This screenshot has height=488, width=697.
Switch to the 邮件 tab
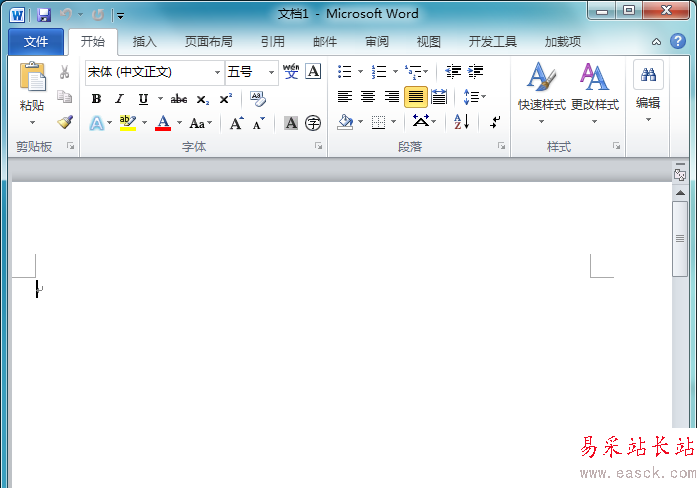(x=325, y=42)
